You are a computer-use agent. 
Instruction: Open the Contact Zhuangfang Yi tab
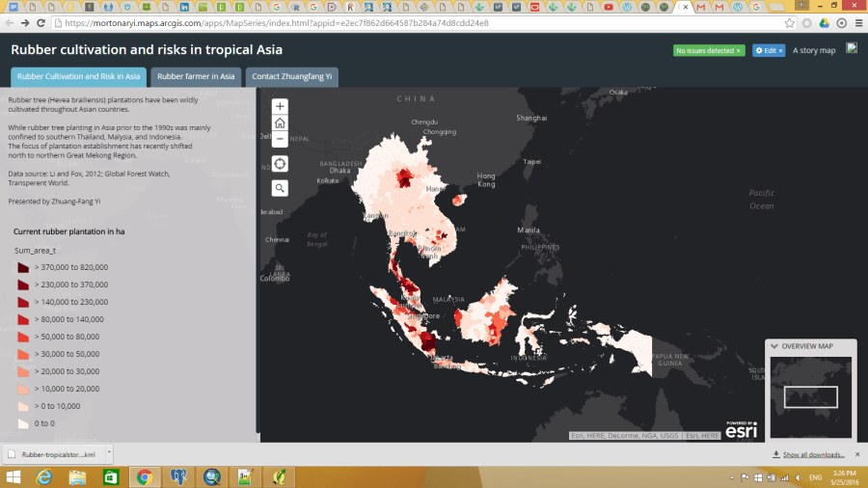[x=291, y=76]
